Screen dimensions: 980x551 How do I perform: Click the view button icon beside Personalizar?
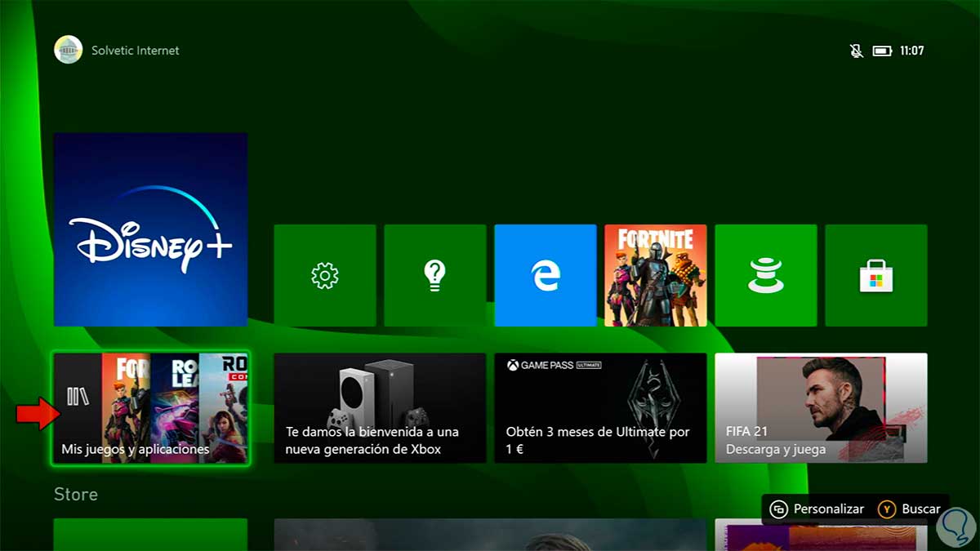pyautogui.click(x=779, y=509)
